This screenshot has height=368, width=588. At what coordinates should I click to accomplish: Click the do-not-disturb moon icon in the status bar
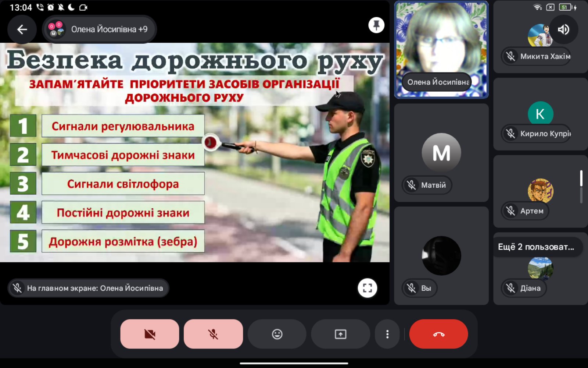(71, 7)
